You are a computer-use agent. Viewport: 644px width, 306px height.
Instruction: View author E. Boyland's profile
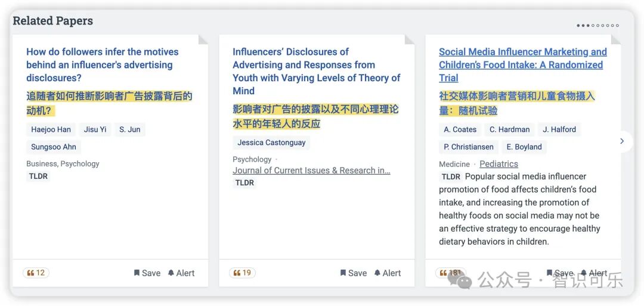(524, 147)
